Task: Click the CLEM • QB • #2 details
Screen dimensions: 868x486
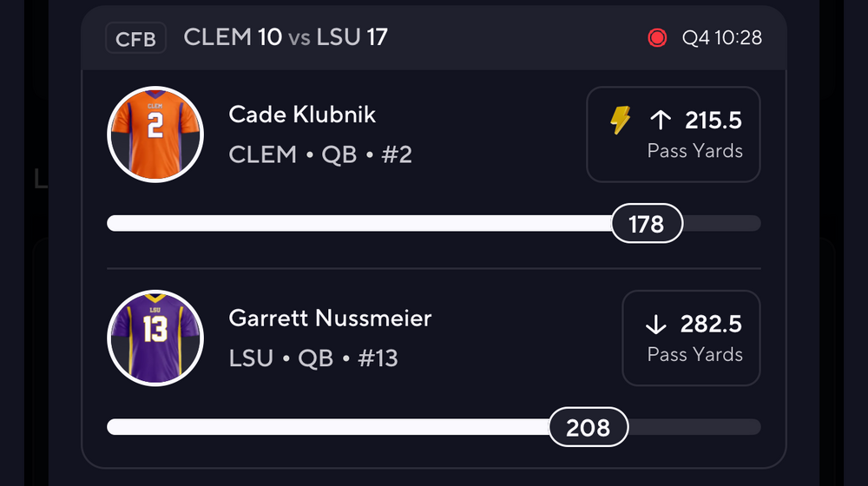Action: [x=320, y=154]
